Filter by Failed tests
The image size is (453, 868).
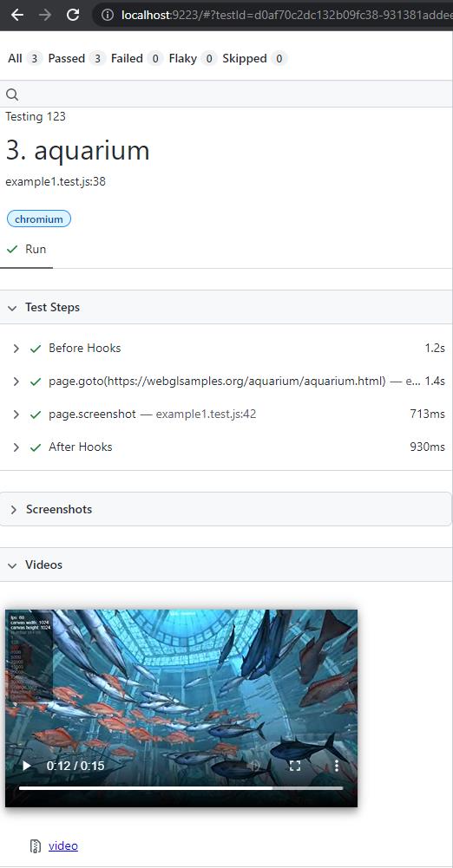(x=137, y=59)
